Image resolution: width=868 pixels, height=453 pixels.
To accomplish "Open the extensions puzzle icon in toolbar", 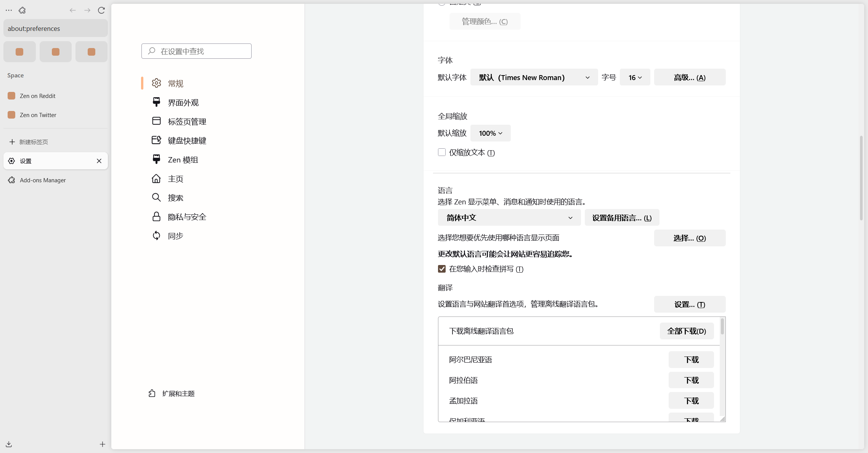I will [22, 10].
